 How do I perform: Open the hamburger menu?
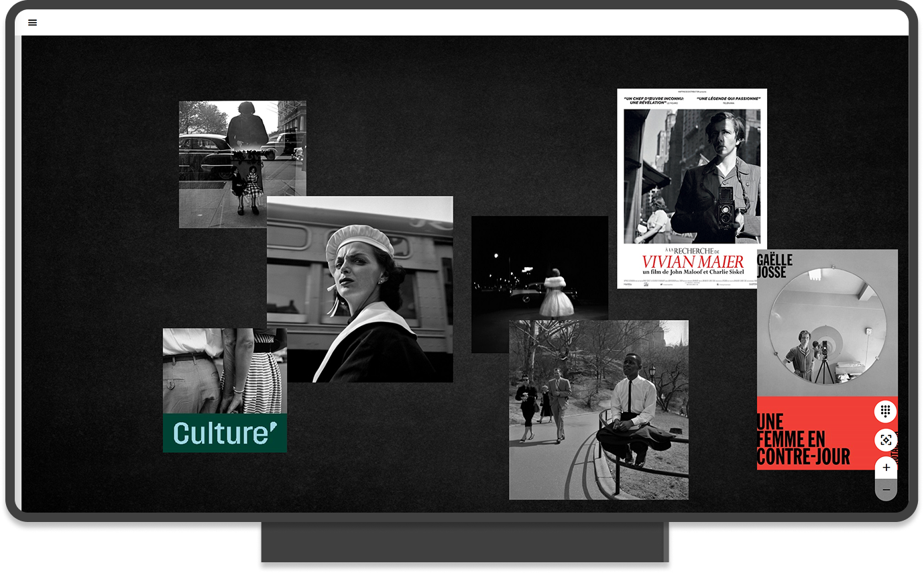tap(32, 22)
